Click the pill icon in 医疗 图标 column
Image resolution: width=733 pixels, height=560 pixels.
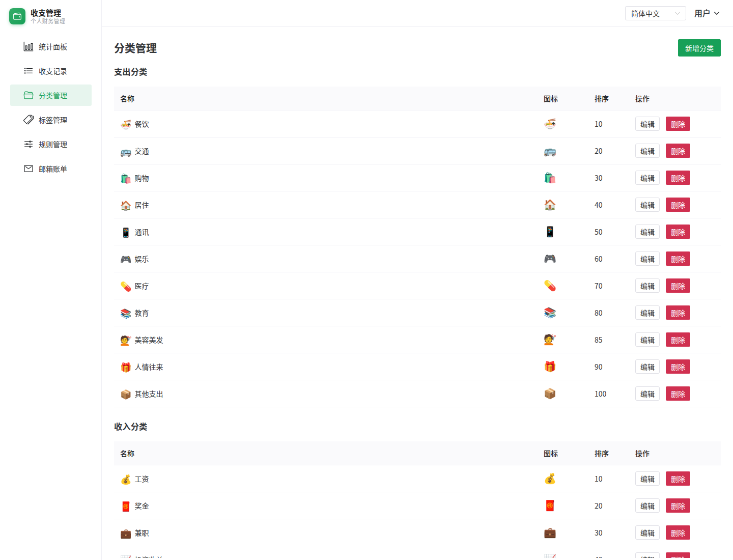coord(550,286)
